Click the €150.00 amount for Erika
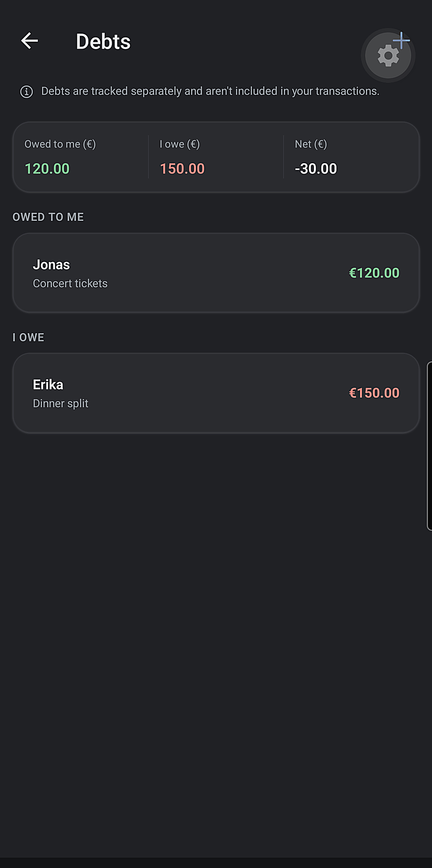 click(374, 393)
